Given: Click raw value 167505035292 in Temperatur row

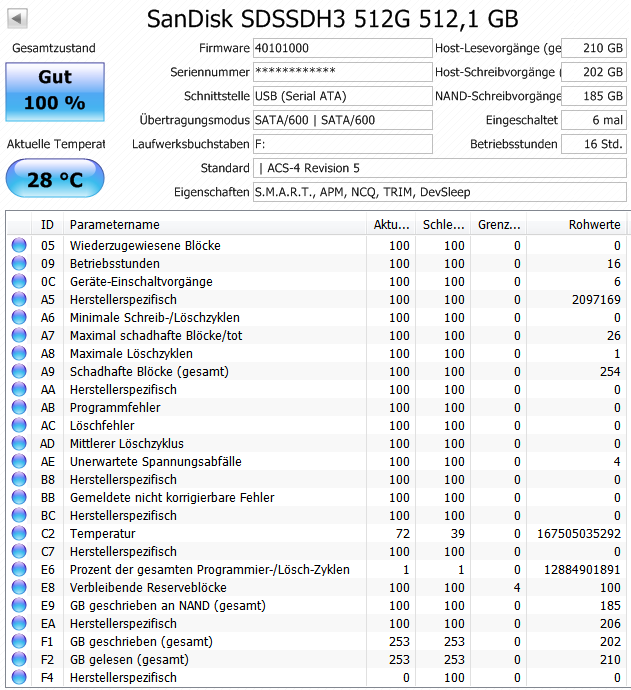Looking at the screenshot, I should 579,534.
